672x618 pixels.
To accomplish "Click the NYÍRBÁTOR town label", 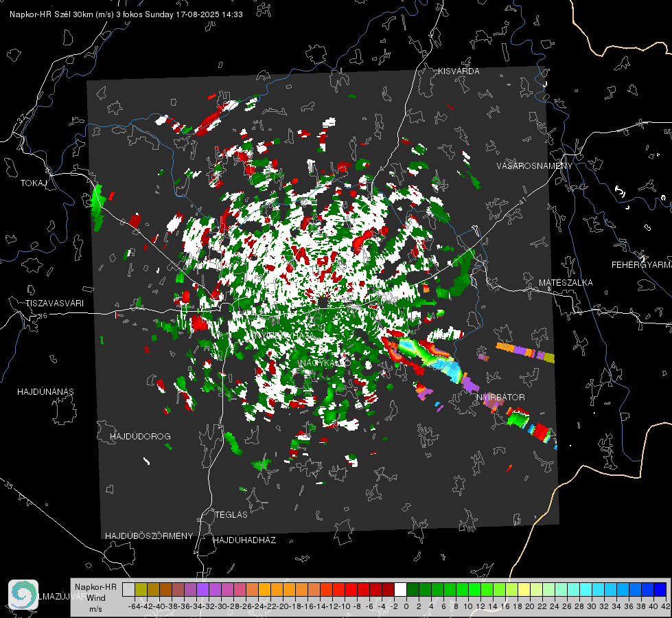I will pos(500,397).
